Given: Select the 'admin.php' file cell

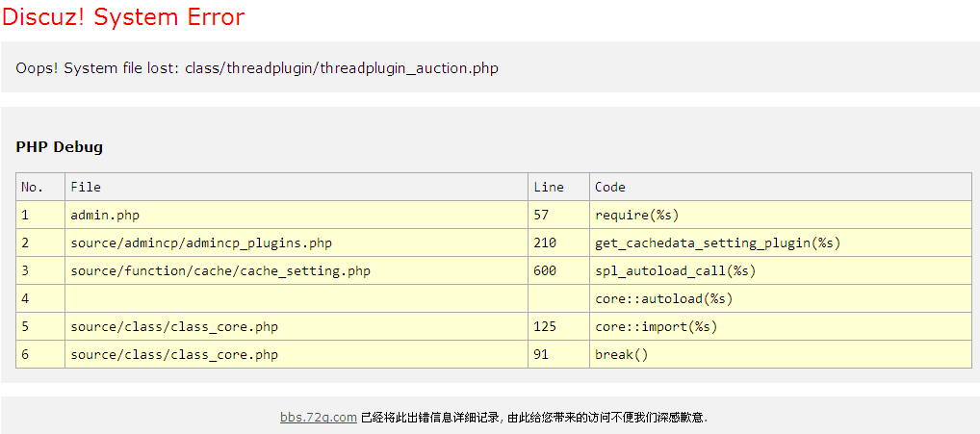Looking at the screenshot, I should (297, 215).
